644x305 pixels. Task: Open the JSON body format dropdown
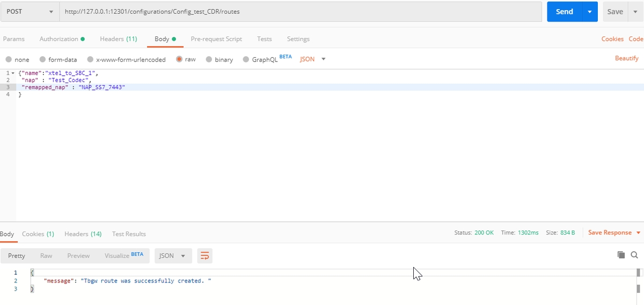(x=313, y=59)
